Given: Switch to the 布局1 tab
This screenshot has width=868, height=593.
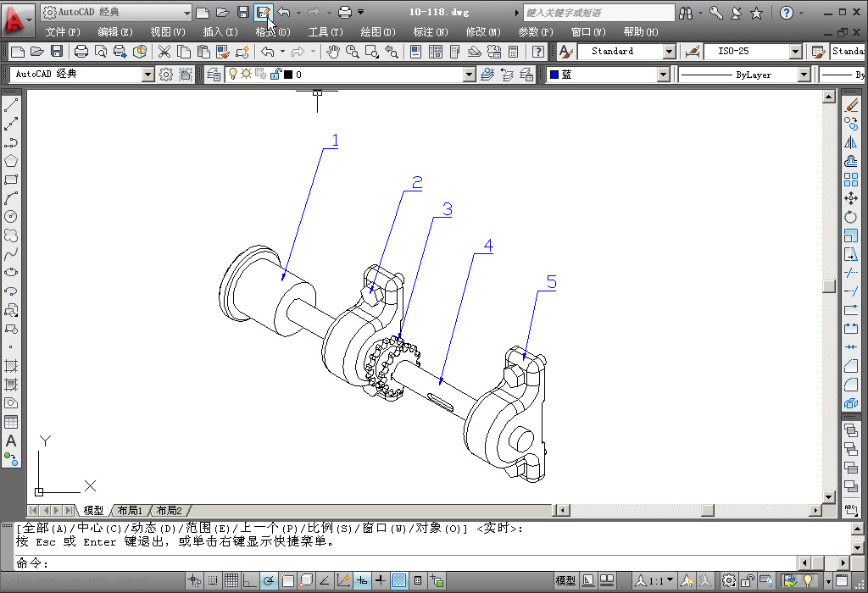Looking at the screenshot, I should pyautogui.click(x=129, y=510).
